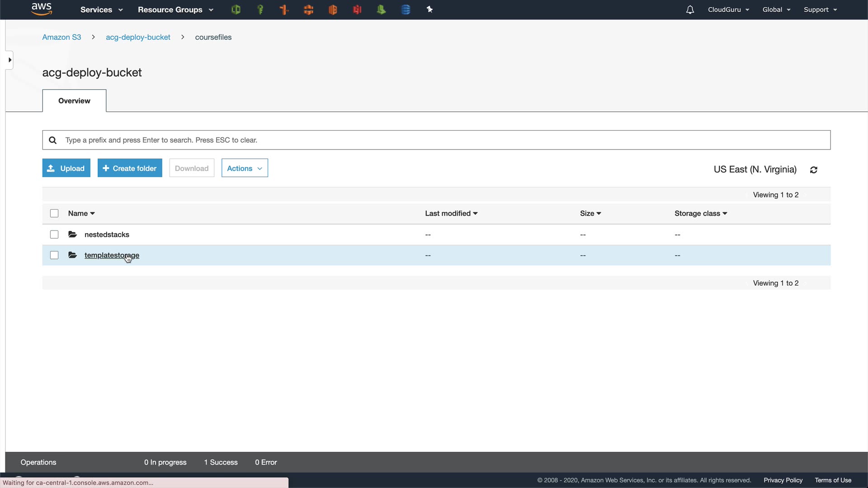Go to AWS home via logo

click(42, 9)
